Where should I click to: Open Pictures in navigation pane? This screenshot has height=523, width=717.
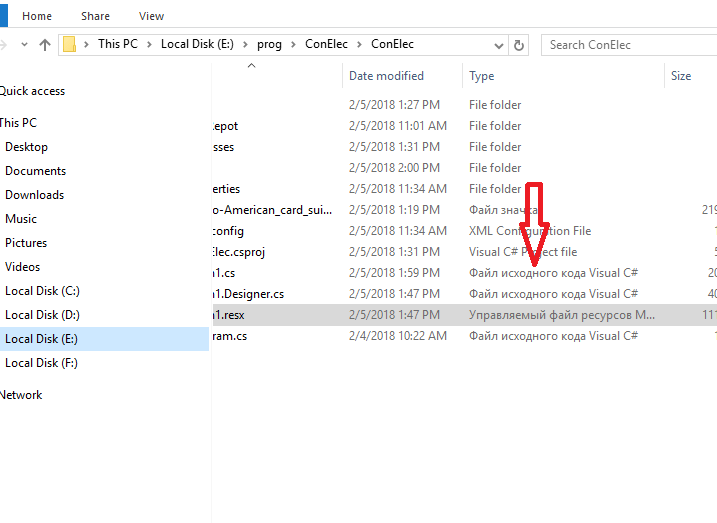[x=26, y=243]
